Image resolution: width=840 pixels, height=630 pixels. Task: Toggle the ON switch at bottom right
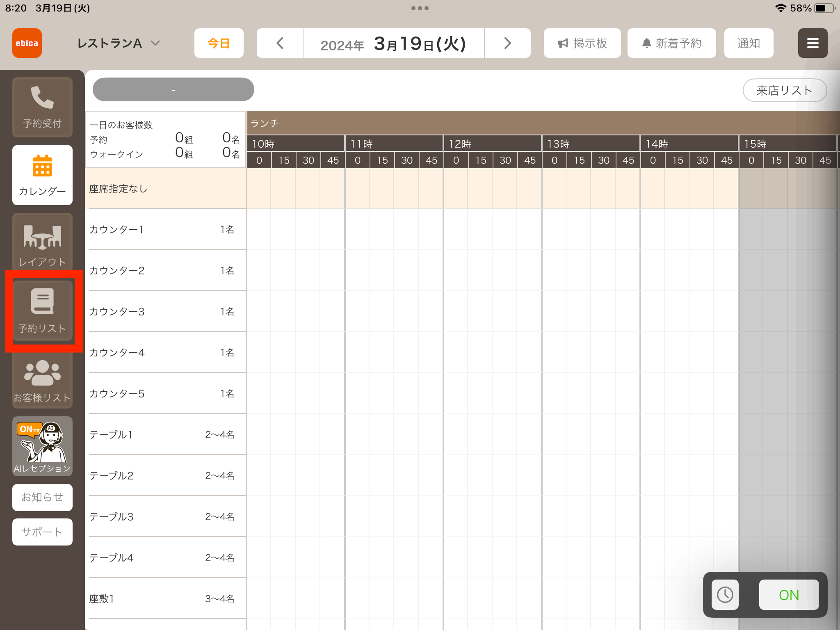tap(789, 595)
